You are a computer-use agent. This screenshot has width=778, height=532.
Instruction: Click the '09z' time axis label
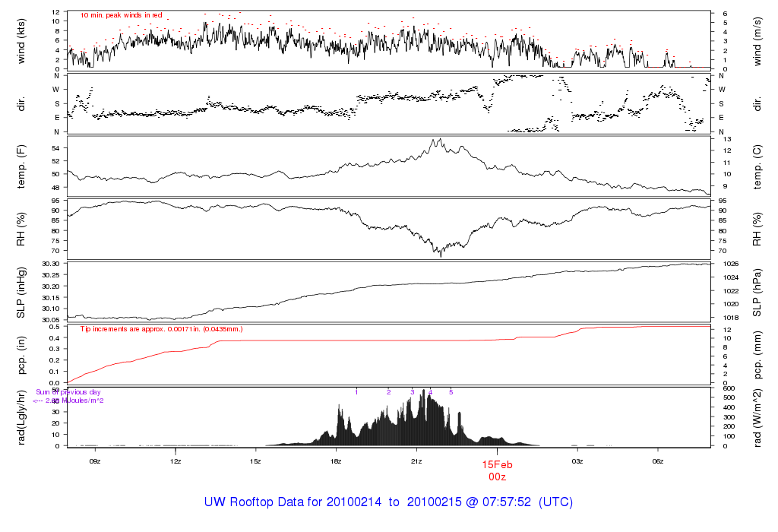coord(95,461)
